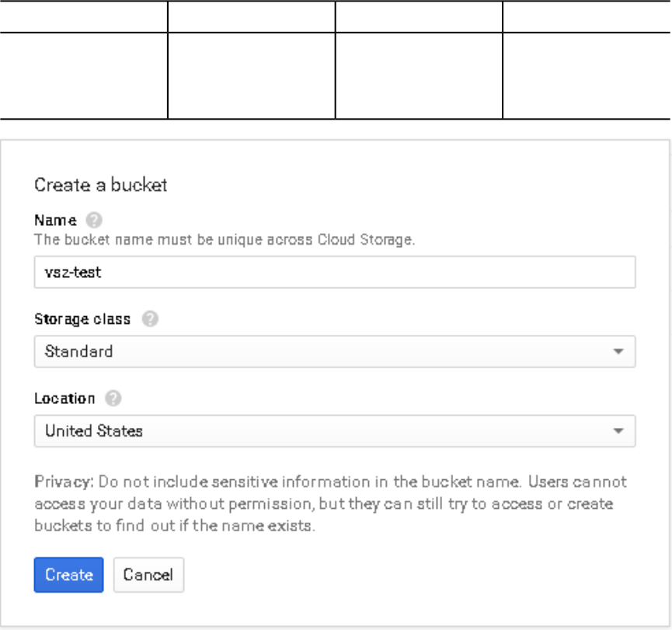The height and width of the screenshot is (630, 672).
Task: Click the Privacy notice paragraph
Action: tap(330, 503)
